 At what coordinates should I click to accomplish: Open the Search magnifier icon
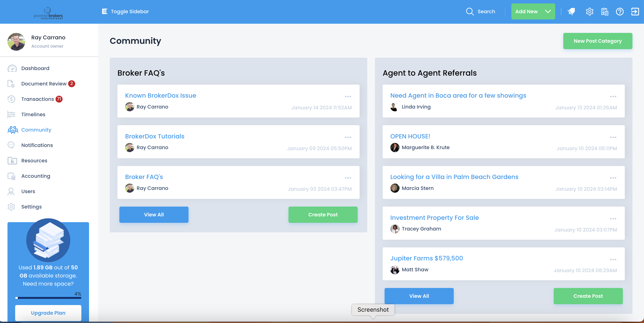(470, 12)
